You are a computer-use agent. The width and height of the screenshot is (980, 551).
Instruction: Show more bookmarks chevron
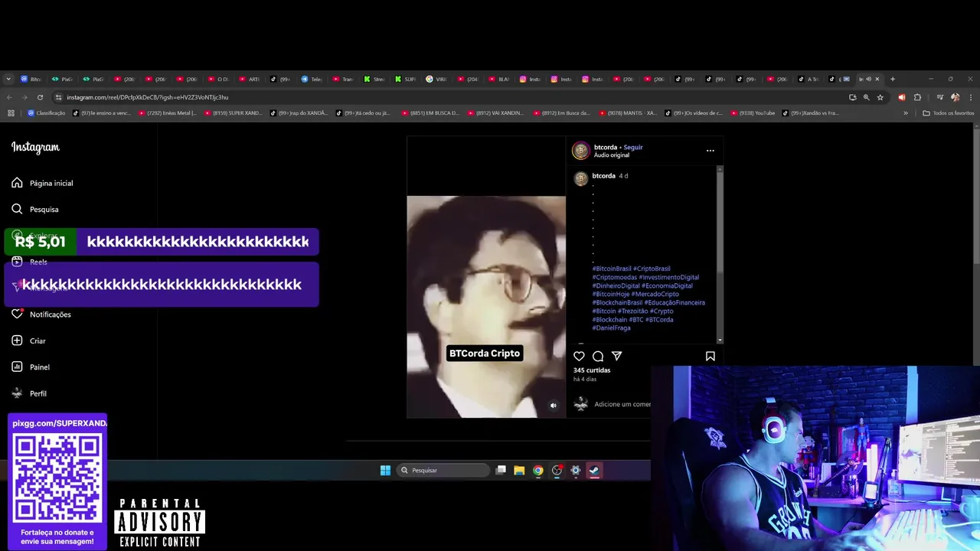(x=906, y=113)
